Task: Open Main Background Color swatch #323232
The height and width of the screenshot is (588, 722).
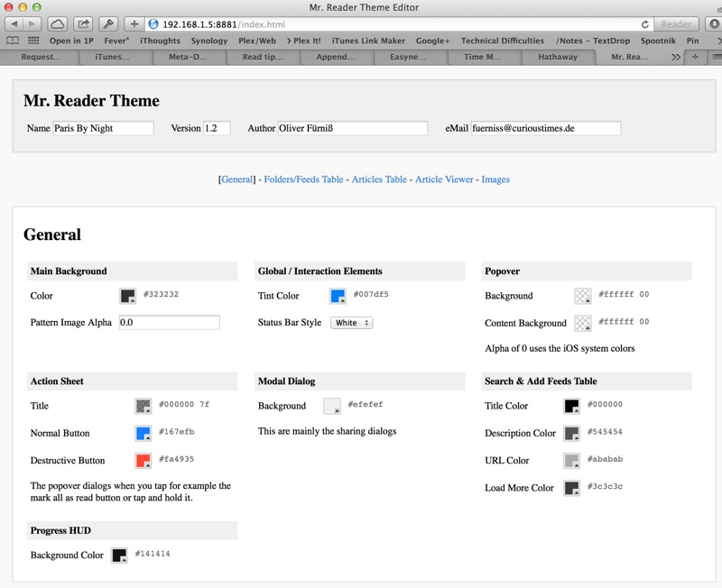Action: pos(128,296)
